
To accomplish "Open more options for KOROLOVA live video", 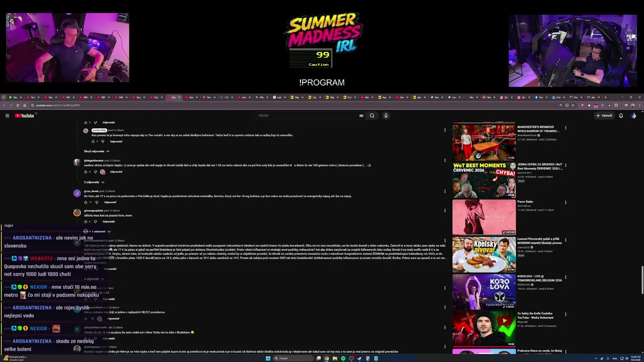I will click(566, 277).
